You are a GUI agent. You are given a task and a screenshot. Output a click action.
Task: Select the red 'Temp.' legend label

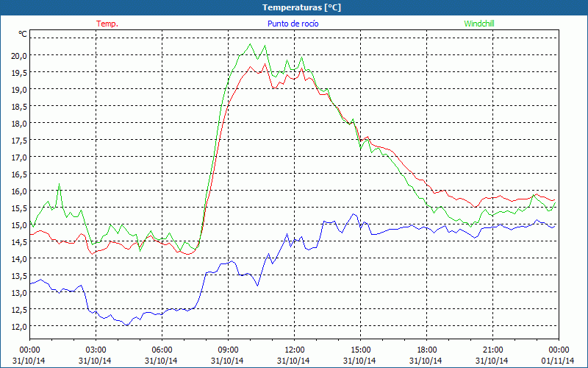coord(107,24)
